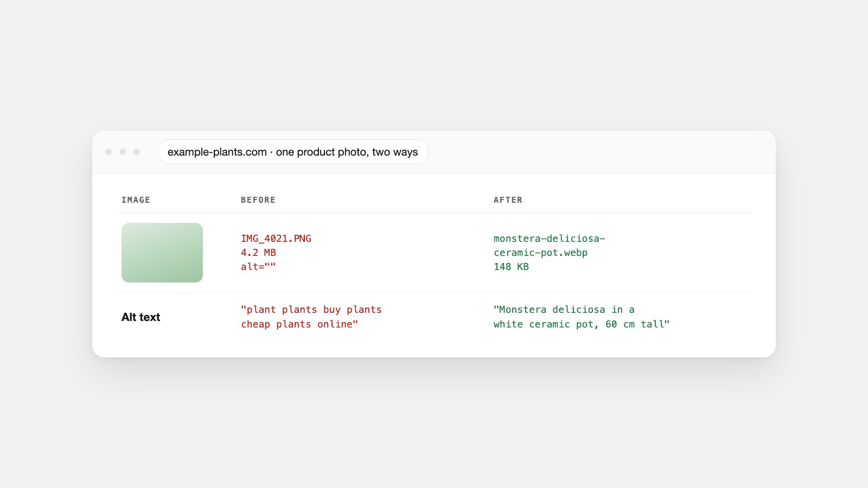Click the IMG_4021.PNG filename text
The image size is (868, 488).
click(x=276, y=239)
